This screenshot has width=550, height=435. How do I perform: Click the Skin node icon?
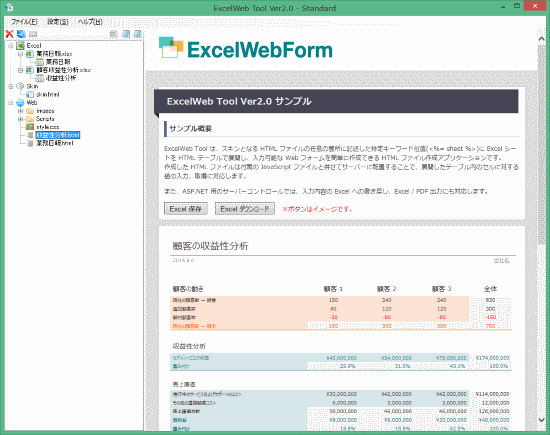point(20,86)
